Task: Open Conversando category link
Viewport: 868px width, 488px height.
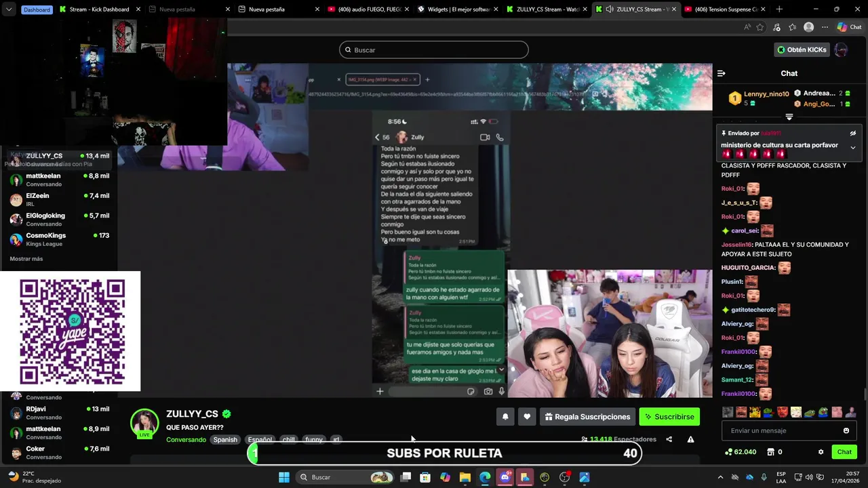Action: (x=186, y=440)
